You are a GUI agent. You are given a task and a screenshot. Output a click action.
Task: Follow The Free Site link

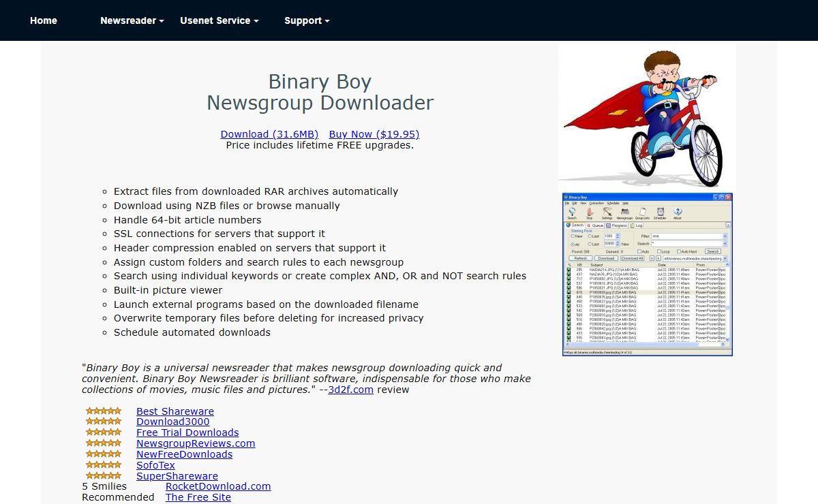(x=198, y=497)
